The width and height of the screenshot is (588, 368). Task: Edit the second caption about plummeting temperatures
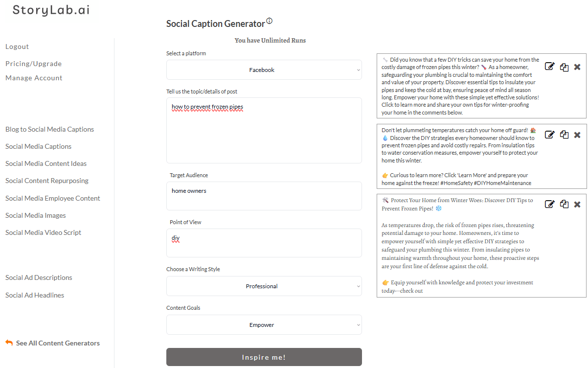tap(549, 135)
